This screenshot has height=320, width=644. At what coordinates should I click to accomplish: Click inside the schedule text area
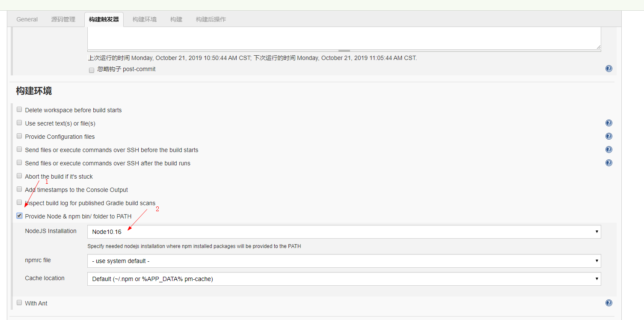(344, 38)
